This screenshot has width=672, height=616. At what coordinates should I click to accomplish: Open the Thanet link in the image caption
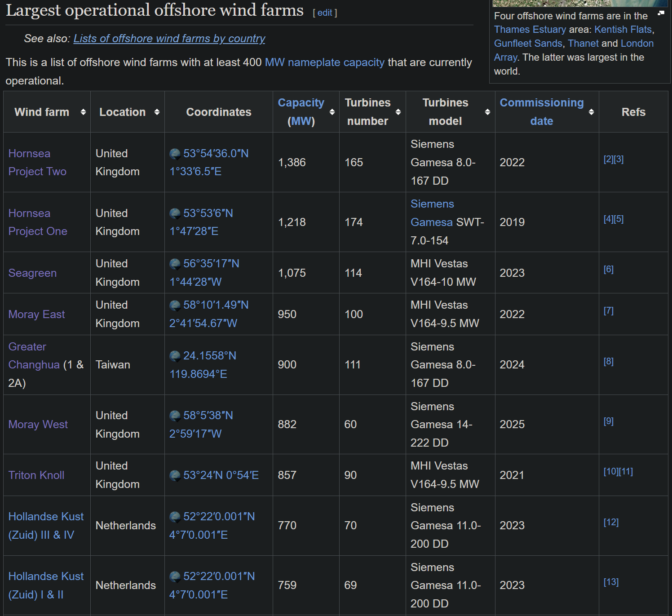click(583, 44)
